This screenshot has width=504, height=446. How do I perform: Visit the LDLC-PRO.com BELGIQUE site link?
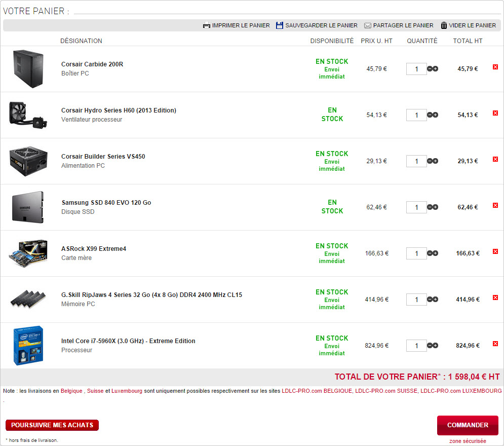click(317, 391)
